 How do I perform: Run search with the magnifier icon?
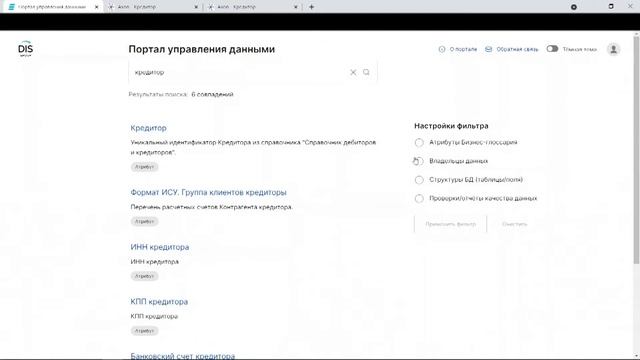[x=366, y=72]
